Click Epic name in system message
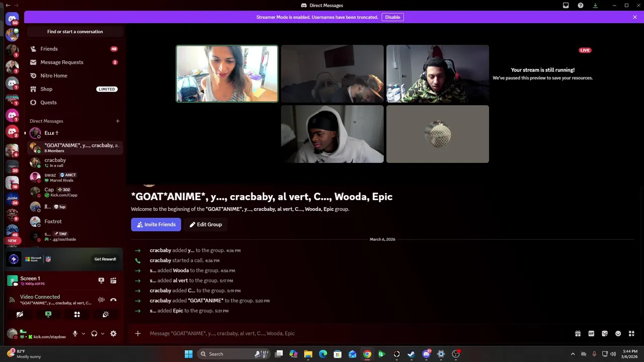Image resolution: width=644 pixels, height=362 pixels. [178, 311]
